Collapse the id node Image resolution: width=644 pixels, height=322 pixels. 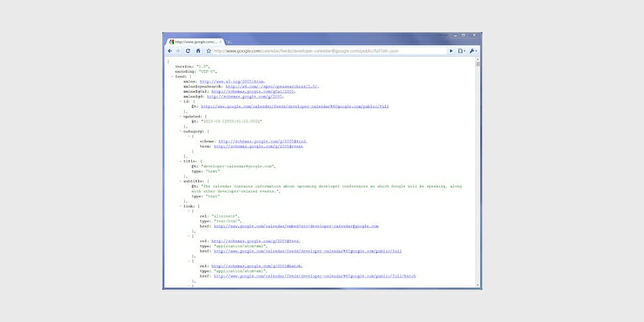(180, 102)
